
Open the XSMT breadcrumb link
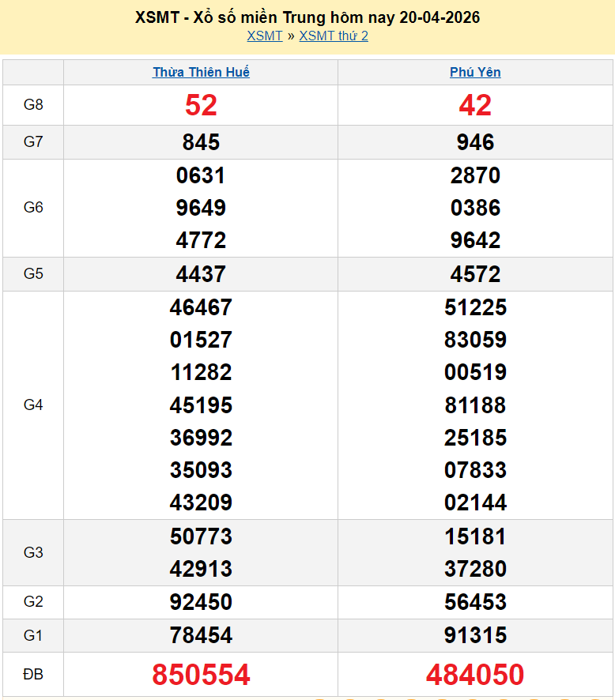265,36
